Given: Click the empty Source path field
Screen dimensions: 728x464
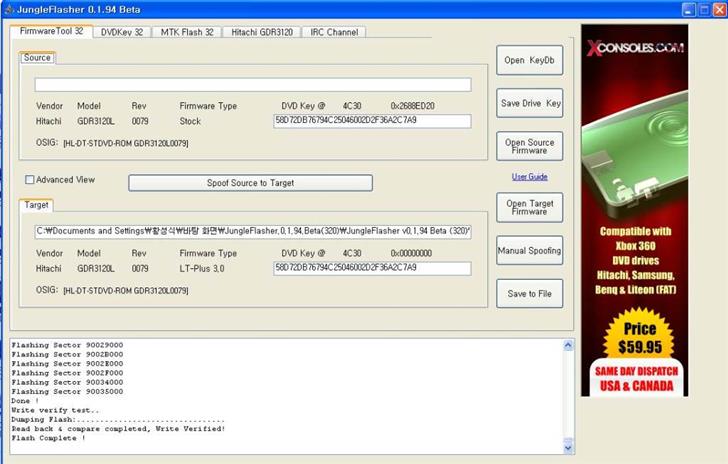Looking at the screenshot, I should 253,85.
